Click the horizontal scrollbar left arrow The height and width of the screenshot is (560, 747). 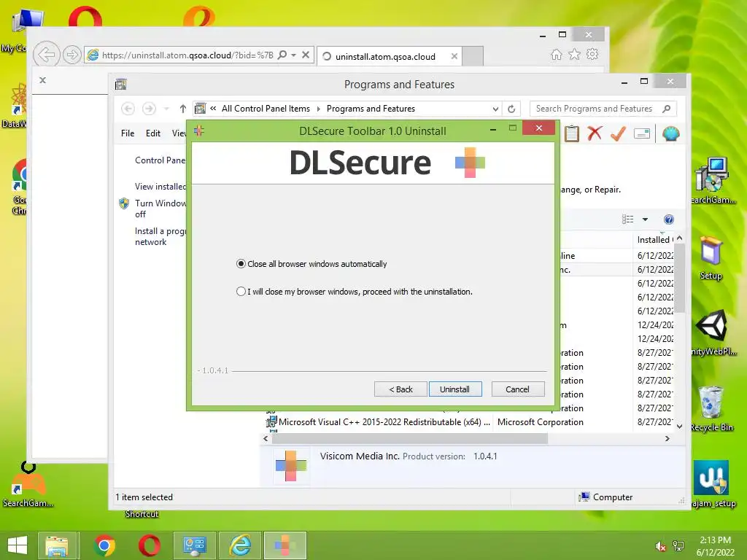tap(266, 438)
